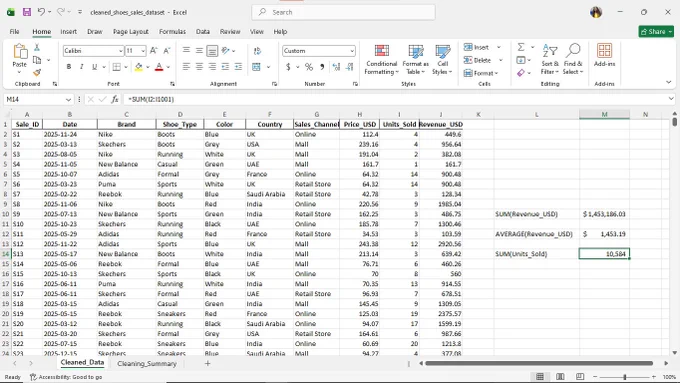
Task: Apply Percent Style formatting
Action: [309, 67]
